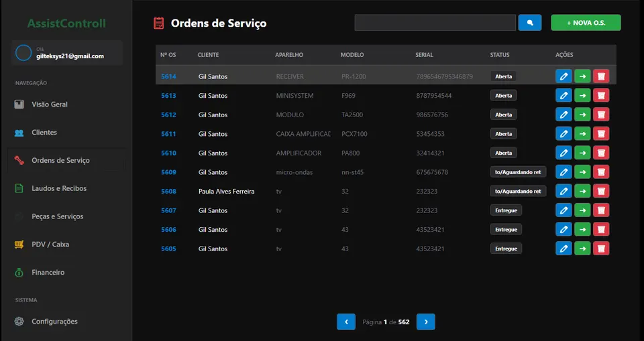
Task: Edit order 5605 with pencil icon
Action: pyautogui.click(x=563, y=249)
